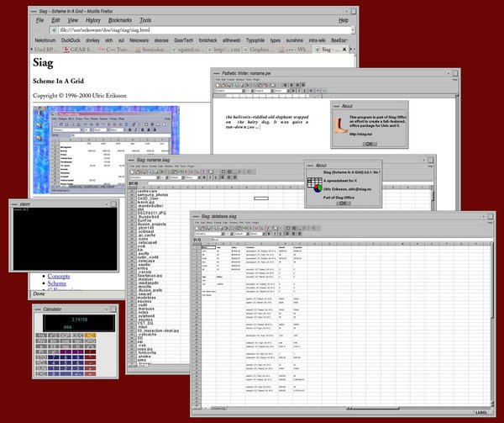Click Open icon in database.siag toolbar
The image size is (504, 423).
click(x=202, y=228)
